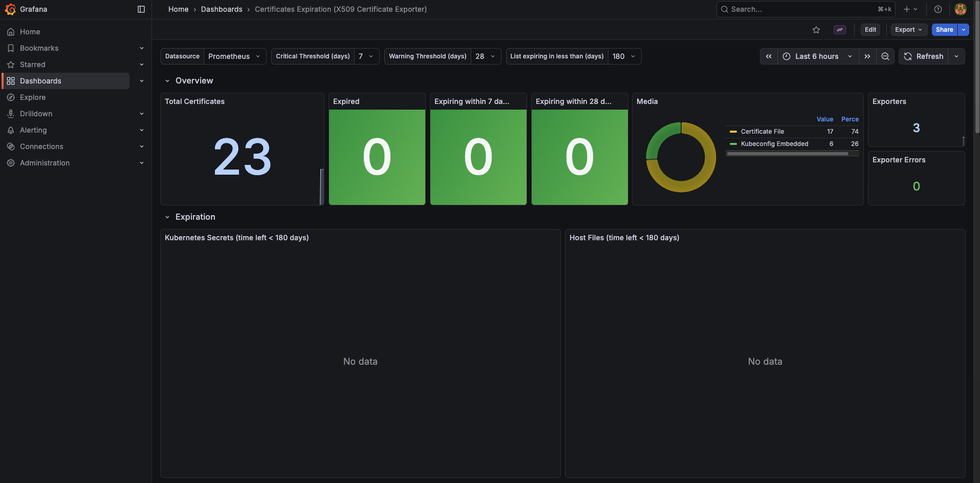Click the purple dashboard switch icon

click(x=840, y=30)
